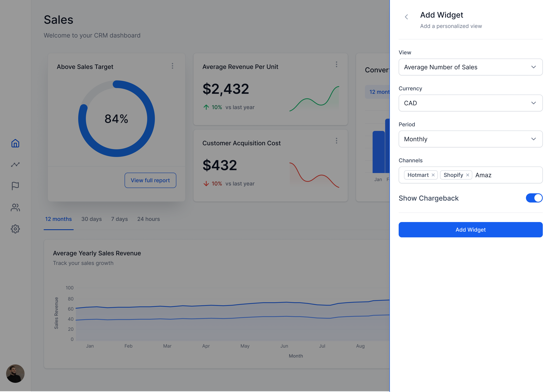Open the Monthly period dropdown
The image size is (552, 392).
pos(470,139)
